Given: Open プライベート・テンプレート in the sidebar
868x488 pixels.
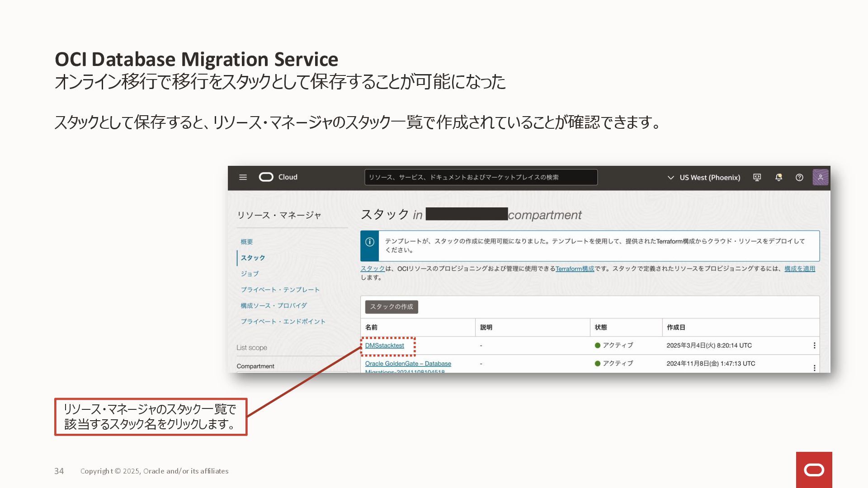Looking at the screenshot, I should 280,289.
